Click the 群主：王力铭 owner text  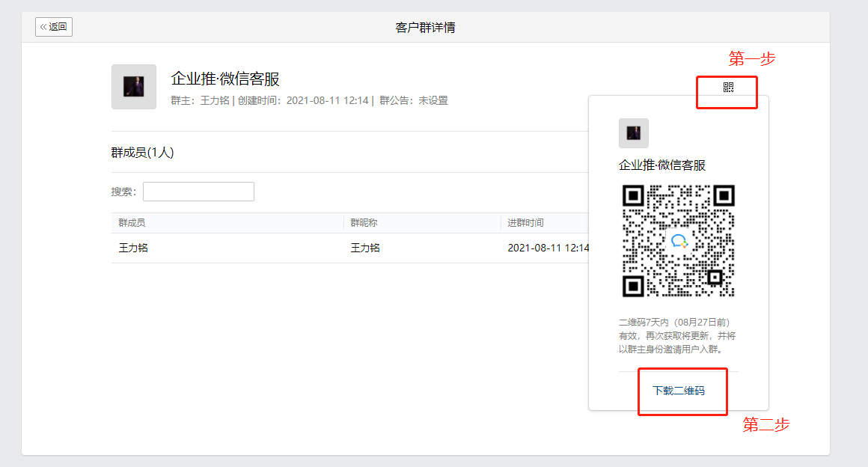tap(200, 100)
